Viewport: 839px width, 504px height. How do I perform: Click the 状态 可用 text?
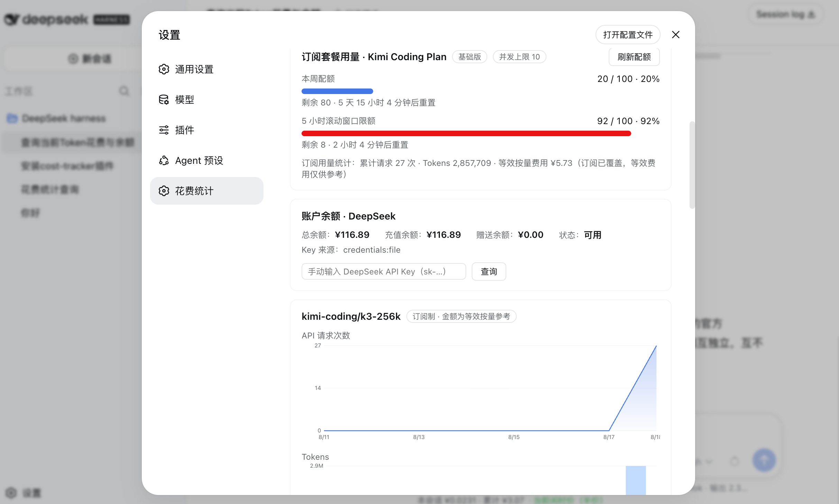[580, 235]
